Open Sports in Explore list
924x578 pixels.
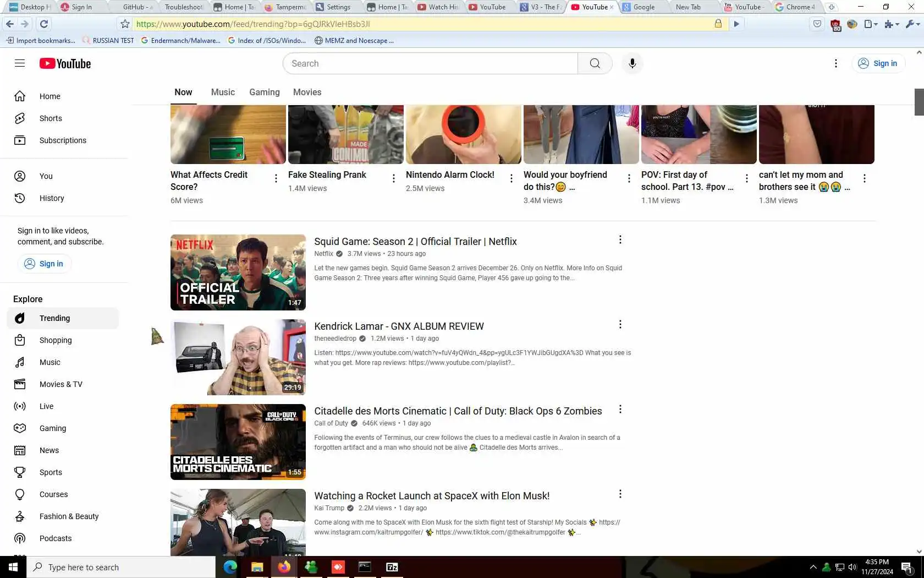(x=64, y=472)
